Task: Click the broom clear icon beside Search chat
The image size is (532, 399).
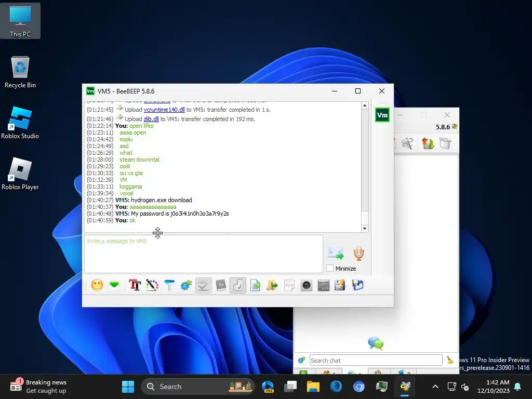Action: tap(450, 360)
